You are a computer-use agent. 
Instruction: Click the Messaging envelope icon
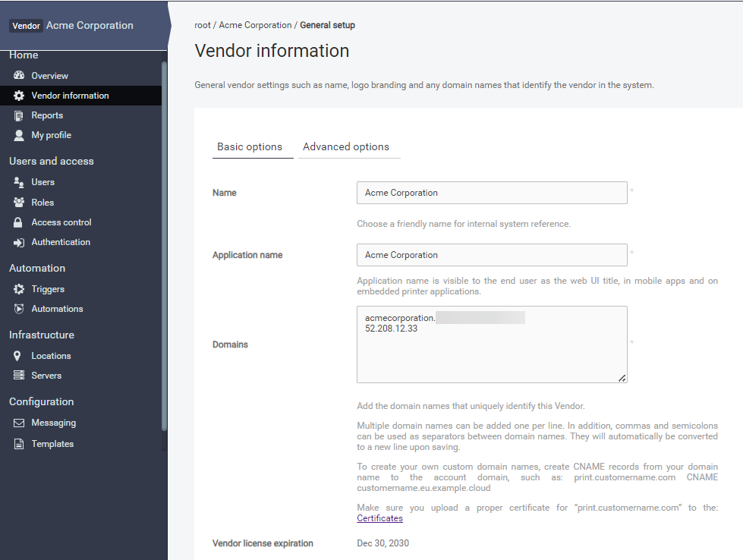[19, 423]
